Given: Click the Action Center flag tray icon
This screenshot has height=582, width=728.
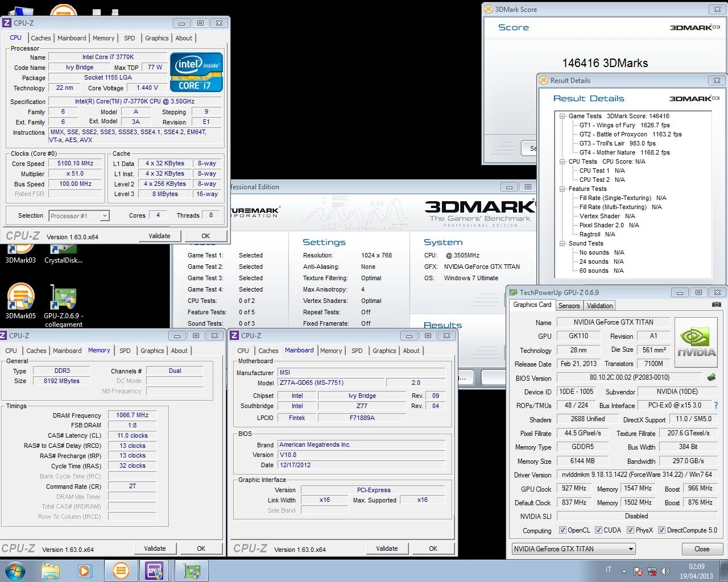Looking at the screenshot, I should (638, 571).
